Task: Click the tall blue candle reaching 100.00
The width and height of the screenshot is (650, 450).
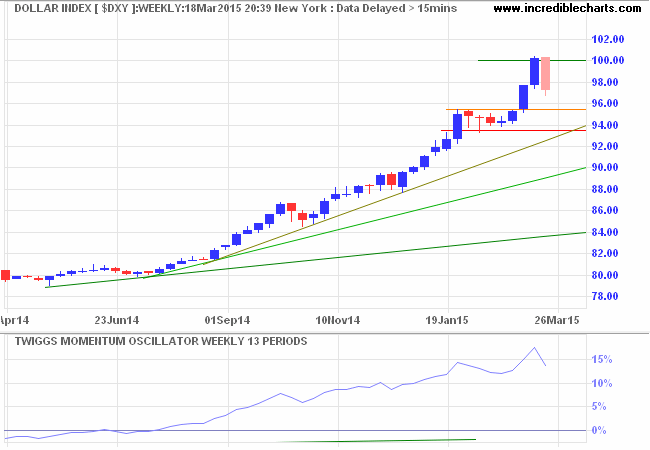Action: click(535, 72)
